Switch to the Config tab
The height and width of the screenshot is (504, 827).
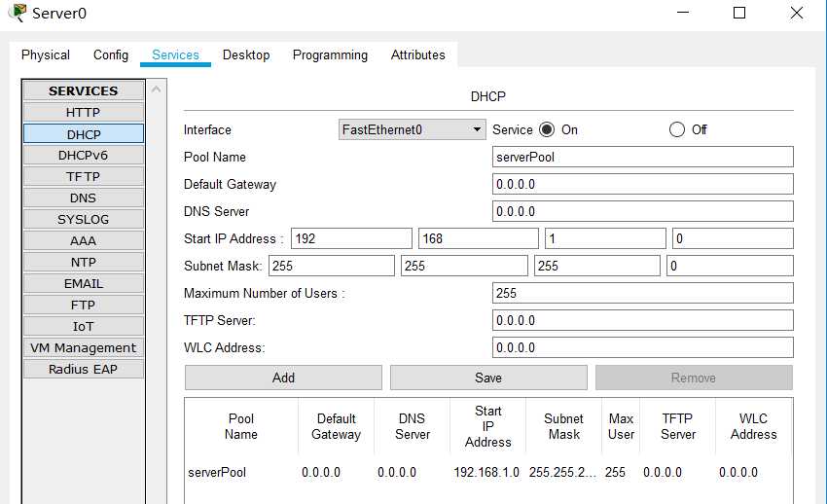(x=111, y=54)
